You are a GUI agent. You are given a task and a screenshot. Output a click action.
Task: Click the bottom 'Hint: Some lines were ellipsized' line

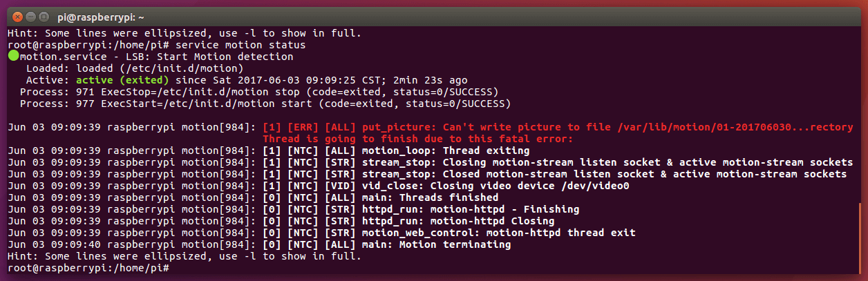click(184, 256)
